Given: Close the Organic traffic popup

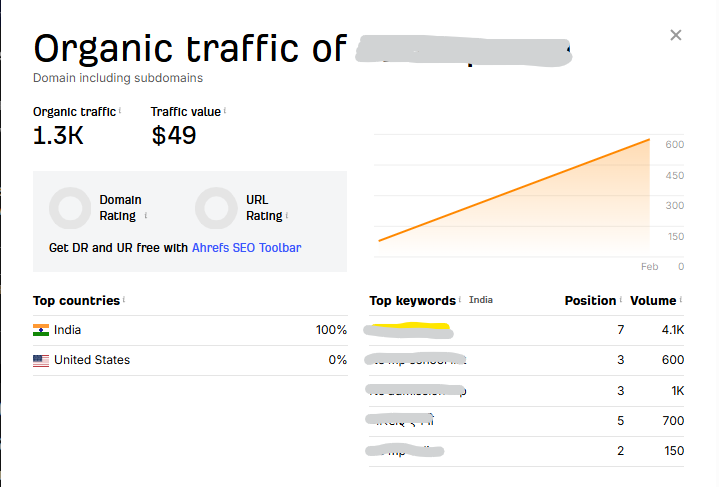Looking at the screenshot, I should point(676,35).
